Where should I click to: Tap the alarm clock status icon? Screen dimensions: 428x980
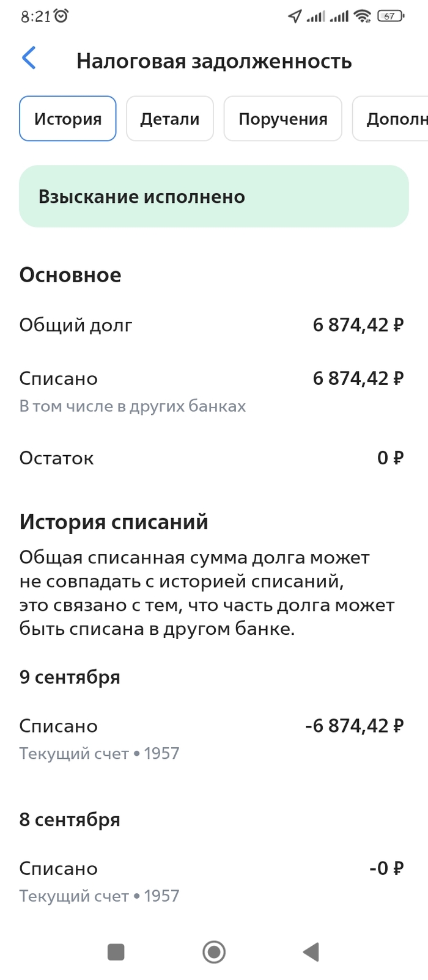(x=61, y=16)
